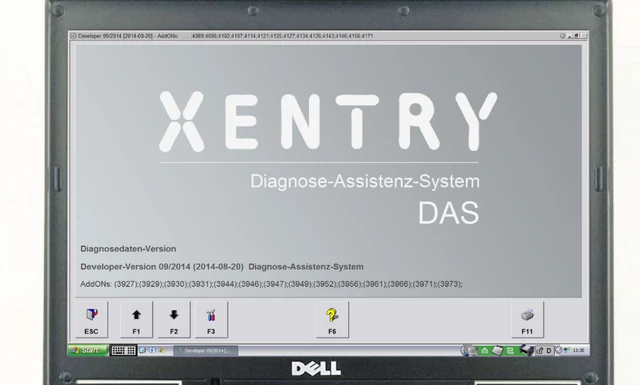
Task: Click the F1 up arrow button
Action: click(136, 319)
